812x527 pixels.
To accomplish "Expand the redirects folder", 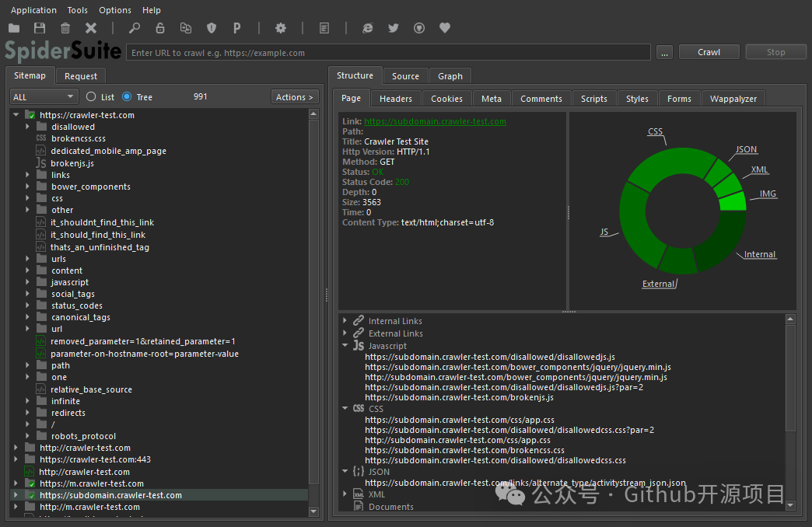I will pos(27,413).
